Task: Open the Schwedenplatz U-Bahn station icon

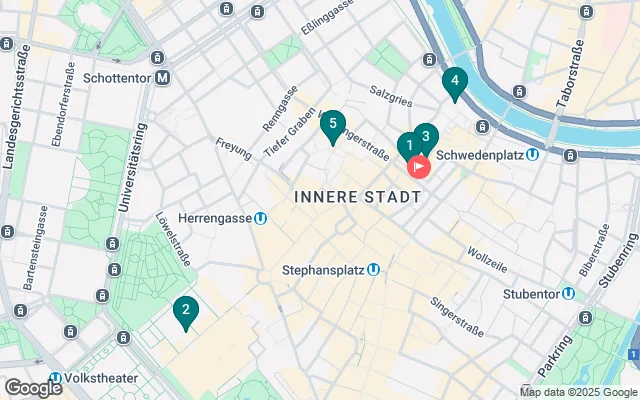Action: pos(532,155)
